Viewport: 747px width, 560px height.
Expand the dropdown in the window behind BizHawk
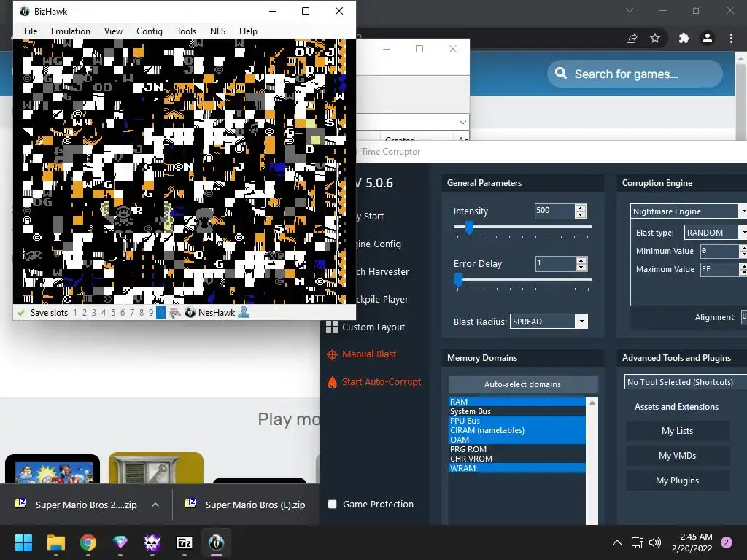point(462,122)
